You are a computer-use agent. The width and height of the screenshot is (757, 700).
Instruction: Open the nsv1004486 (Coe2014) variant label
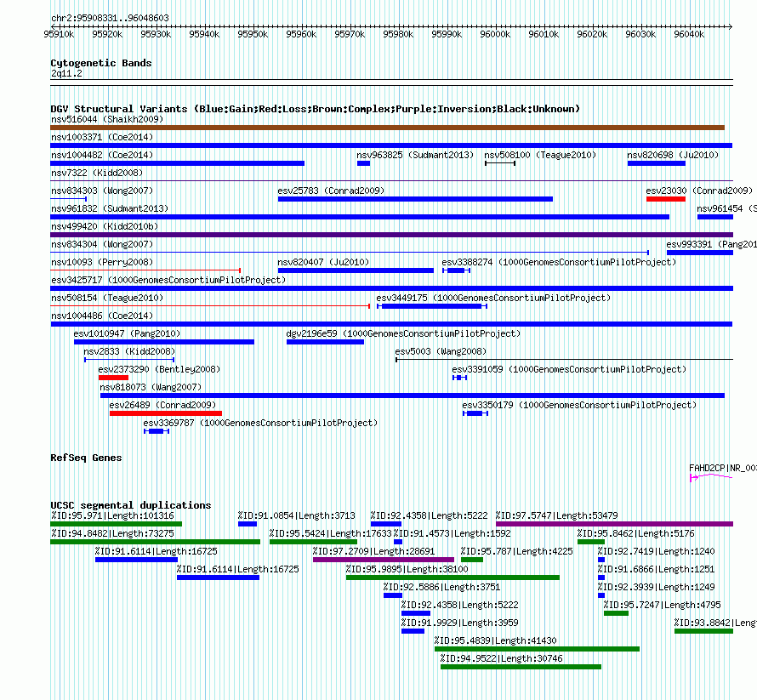(x=102, y=316)
